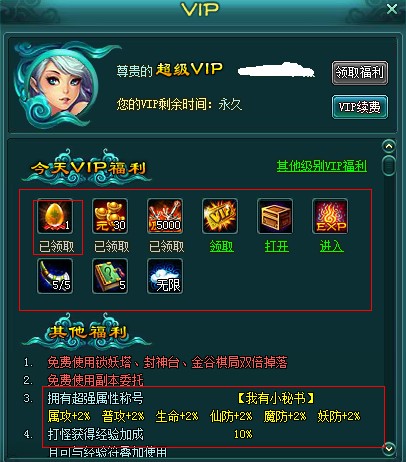406x462 pixels.
Task: Click the flaming EXP icon
Action: click(330, 216)
